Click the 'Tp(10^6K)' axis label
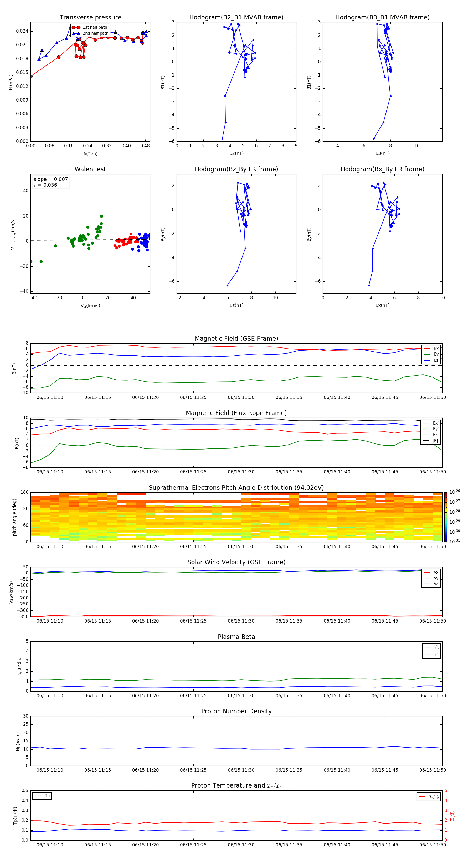Image resolution: width=473 pixels, height=868 pixels. 15,815
